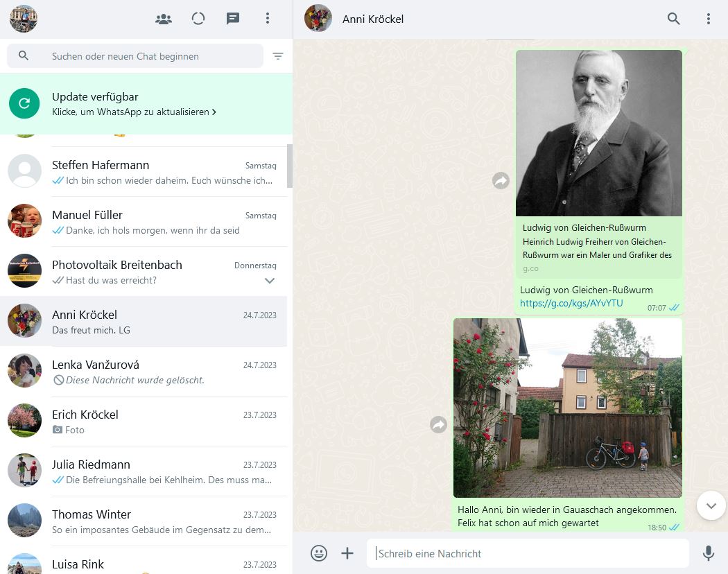Click the 'Foto' preview under Erich Kröckel
Viewport: 728px width, 574px height.
(x=75, y=430)
